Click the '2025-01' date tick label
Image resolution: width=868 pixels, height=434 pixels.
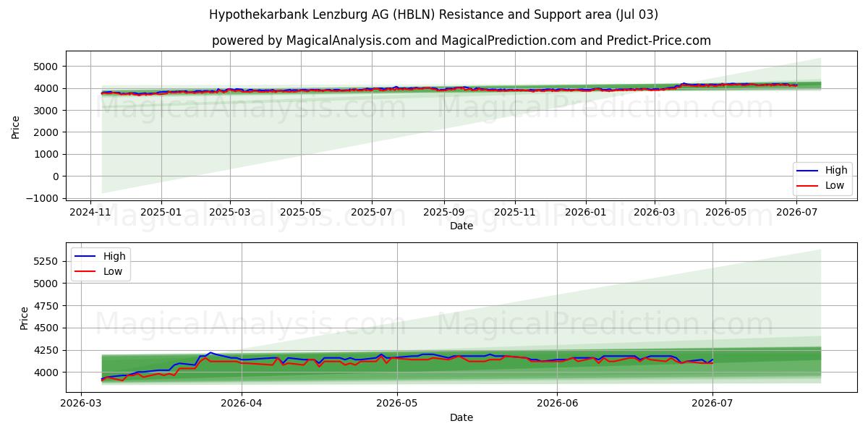tap(161, 212)
